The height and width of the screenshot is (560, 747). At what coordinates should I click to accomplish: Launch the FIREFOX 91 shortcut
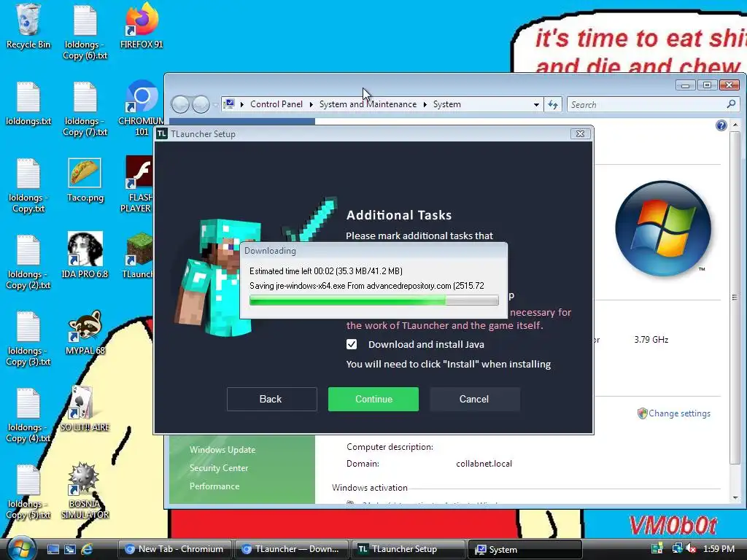pos(142,26)
